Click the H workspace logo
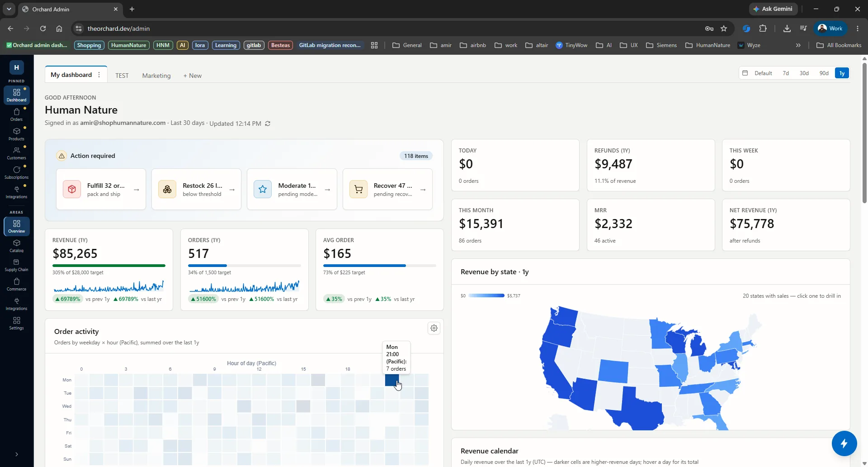Viewport: 868px width, 467px height. [17, 67]
